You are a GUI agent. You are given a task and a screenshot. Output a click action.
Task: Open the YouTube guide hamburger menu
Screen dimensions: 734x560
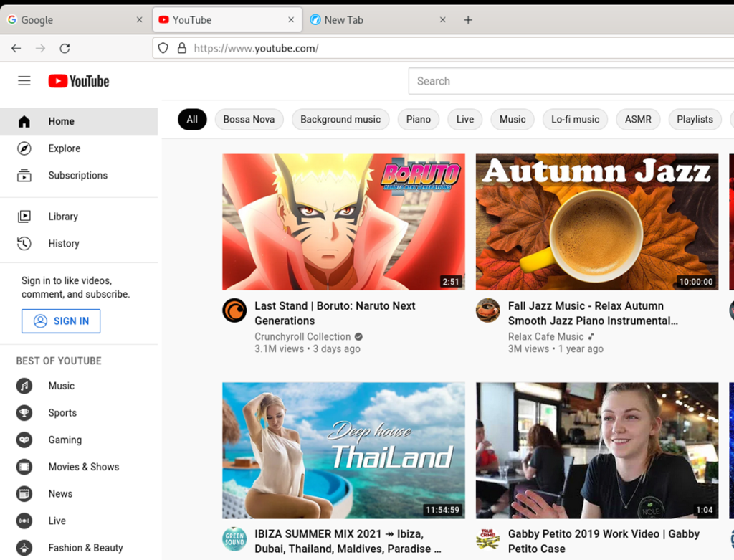pos(24,80)
